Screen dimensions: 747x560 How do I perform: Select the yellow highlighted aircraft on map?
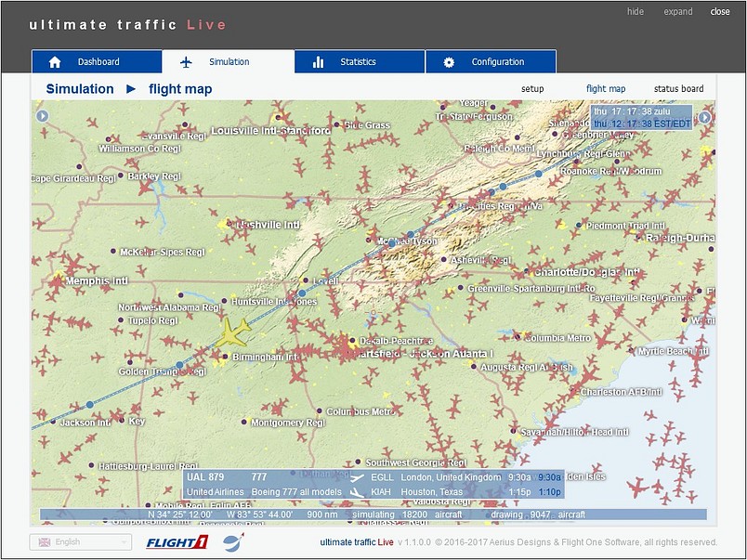coord(233,332)
